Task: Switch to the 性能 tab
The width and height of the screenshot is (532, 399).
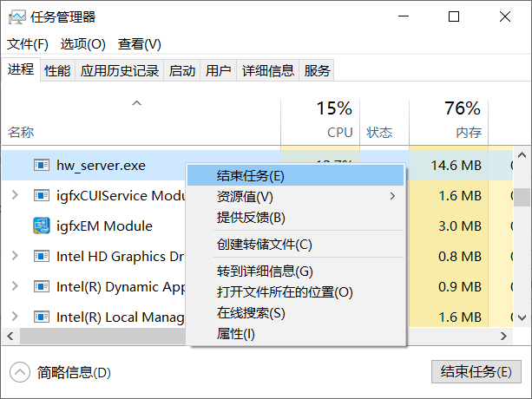Action: coord(57,71)
